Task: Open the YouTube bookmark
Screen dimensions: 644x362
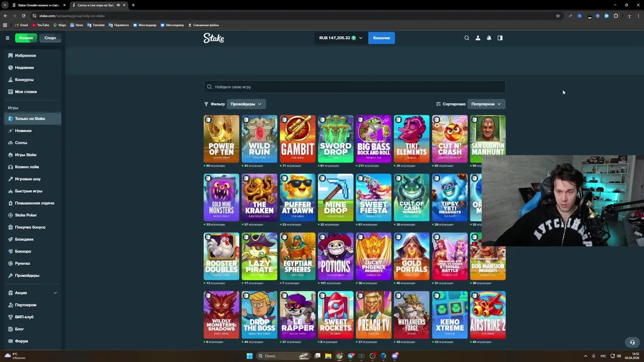Action: [41, 25]
